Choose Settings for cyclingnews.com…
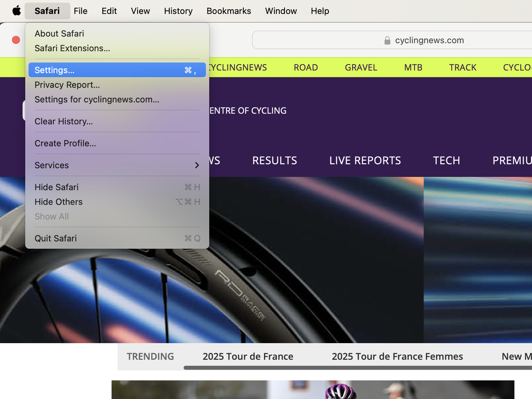 (x=117, y=99)
